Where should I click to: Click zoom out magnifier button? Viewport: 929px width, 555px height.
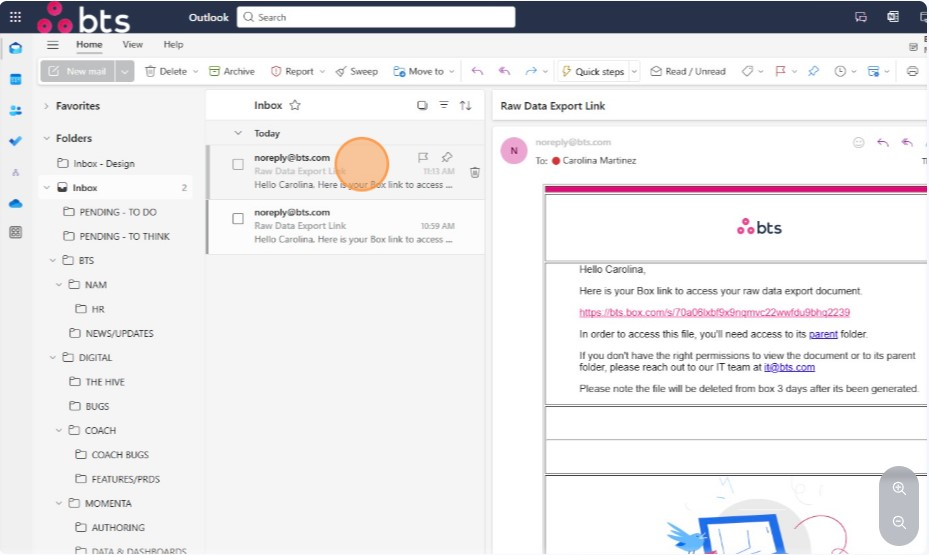point(899,522)
